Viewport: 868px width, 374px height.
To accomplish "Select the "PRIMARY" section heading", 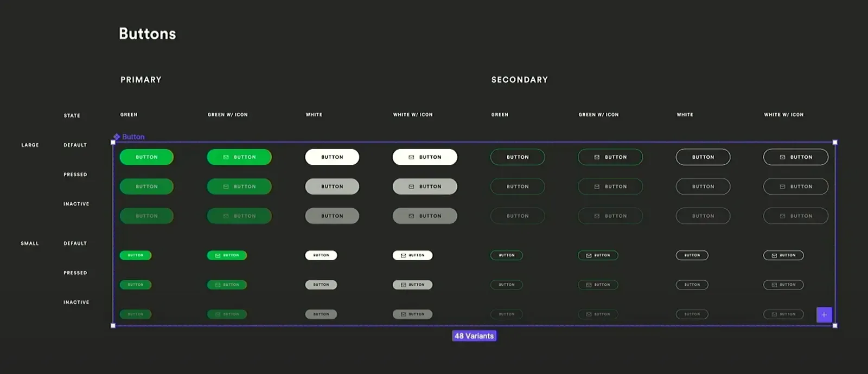I will (141, 80).
